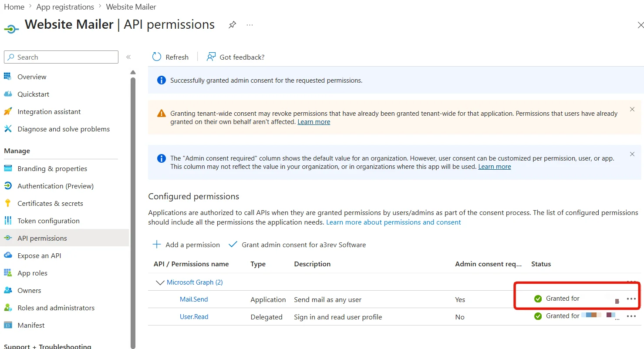Sort by API / Permissions name column header

click(x=191, y=264)
